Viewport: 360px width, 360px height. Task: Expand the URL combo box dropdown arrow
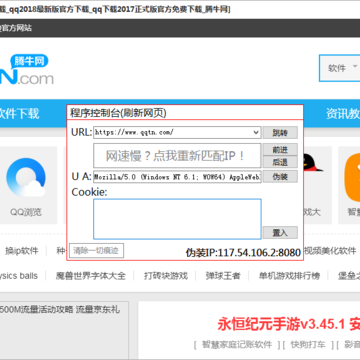point(256,132)
